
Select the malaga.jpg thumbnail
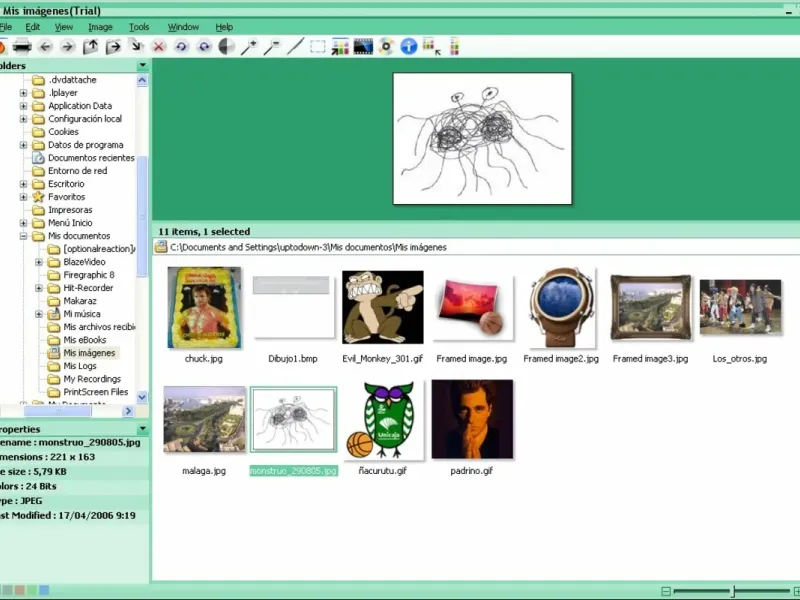click(204, 419)
